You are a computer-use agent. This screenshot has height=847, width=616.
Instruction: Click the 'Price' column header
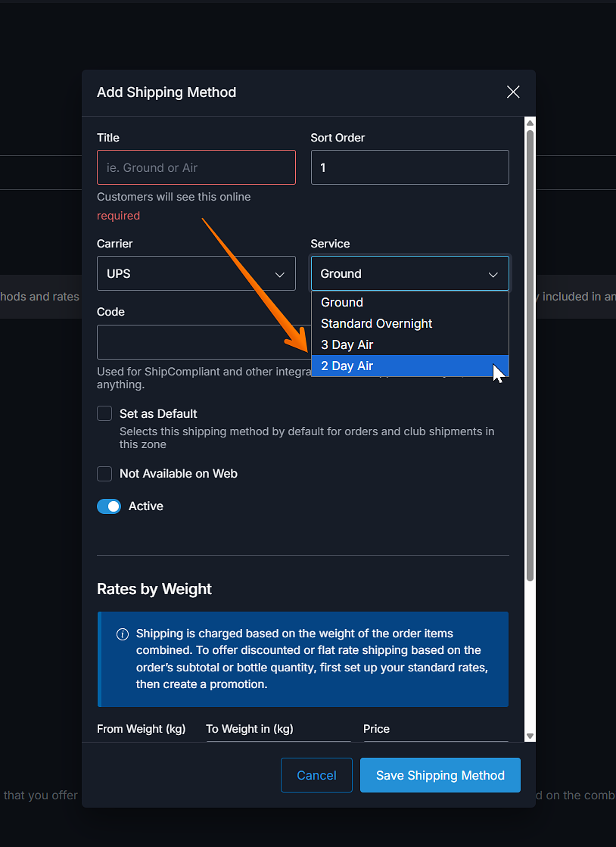[x=376, y=729]
